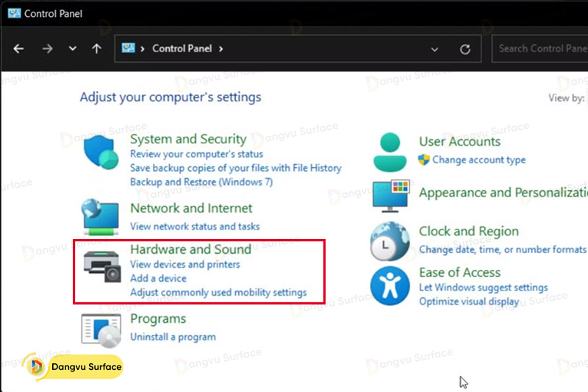Open Hardware and Sound category
This screenshot has width=588, height=392.
click(x=190, y=249)
